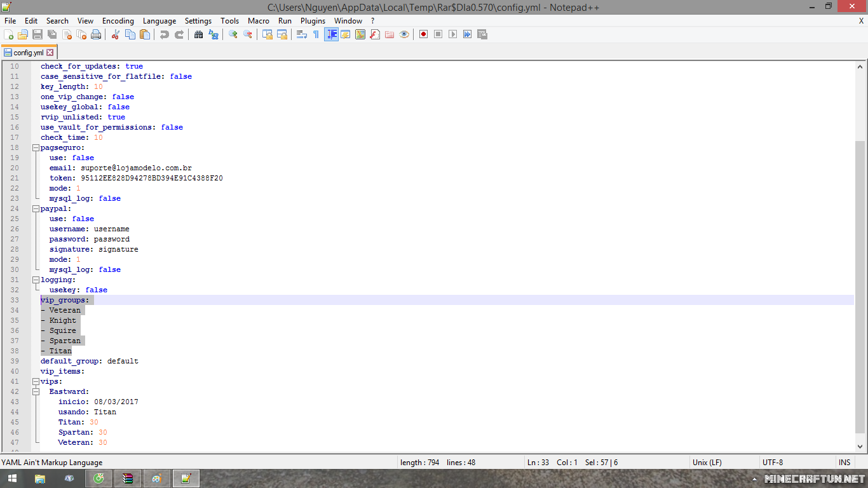Create a new document from the toolbar
Screen dimensions: 868x488
(x=9, y=34)
